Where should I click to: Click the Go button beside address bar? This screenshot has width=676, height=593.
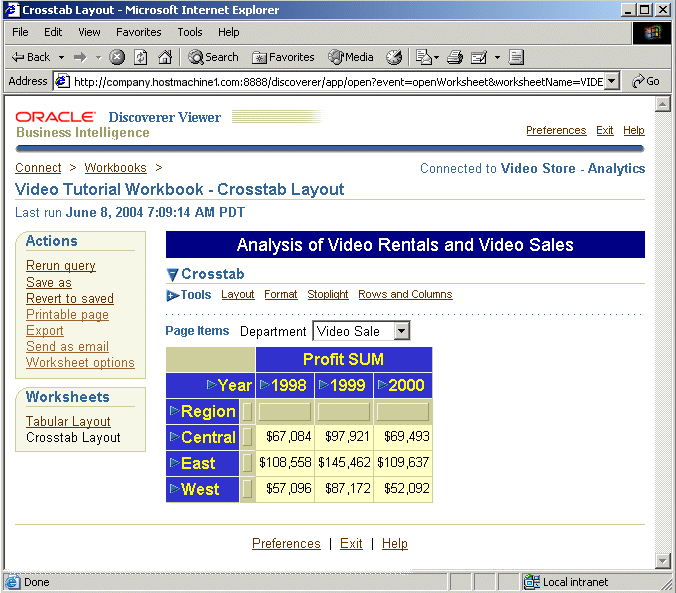click(x=645, y=81)
